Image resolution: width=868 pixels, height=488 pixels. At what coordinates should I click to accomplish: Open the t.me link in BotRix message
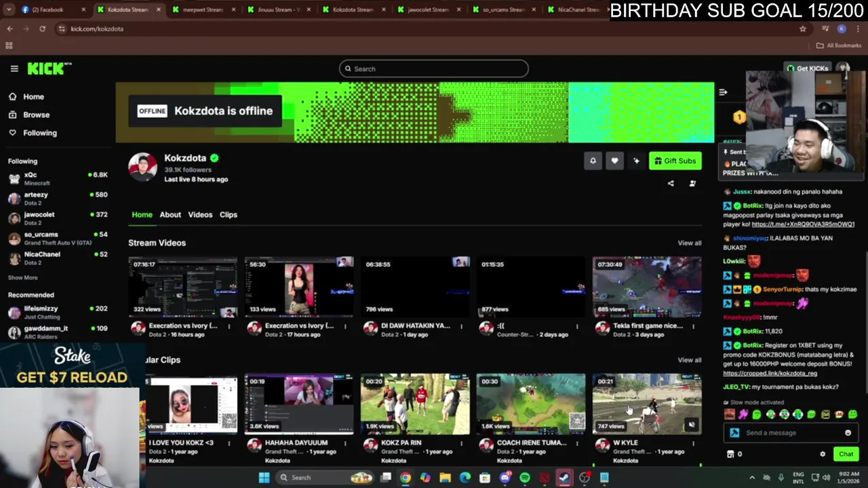[x=803, y=224]
